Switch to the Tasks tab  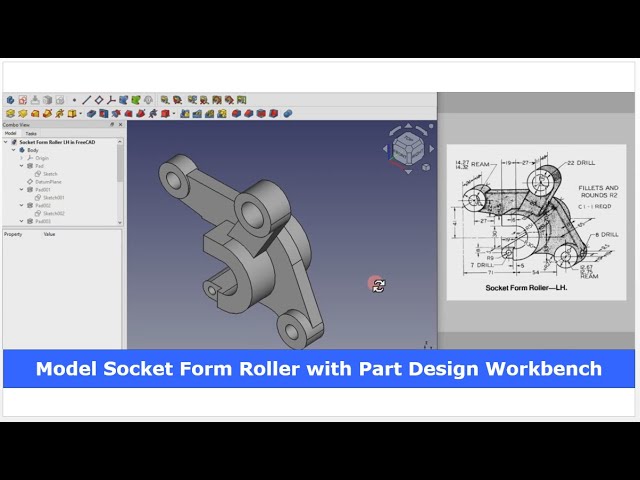tap(31, 133)
